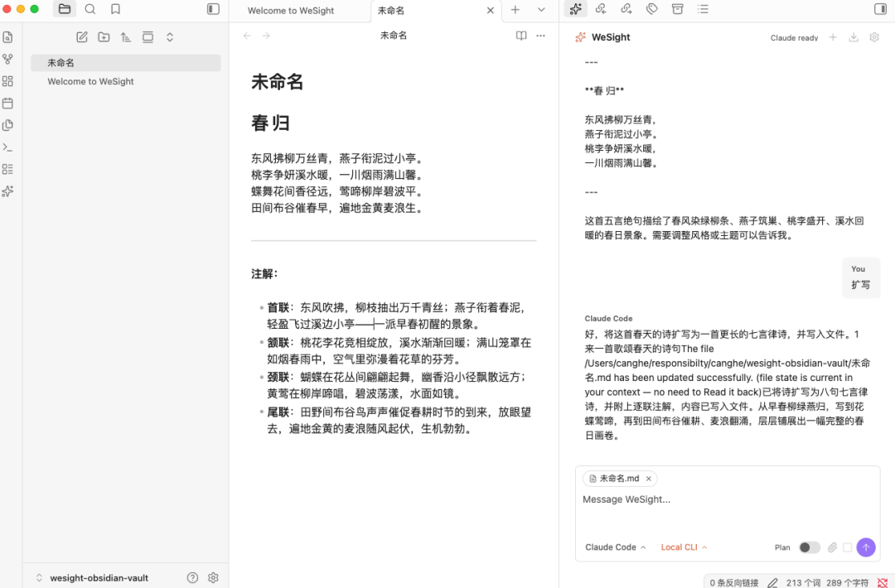Switch to the 未命名 tab
This screenshot has width=895, height=588.
(391, 10)
